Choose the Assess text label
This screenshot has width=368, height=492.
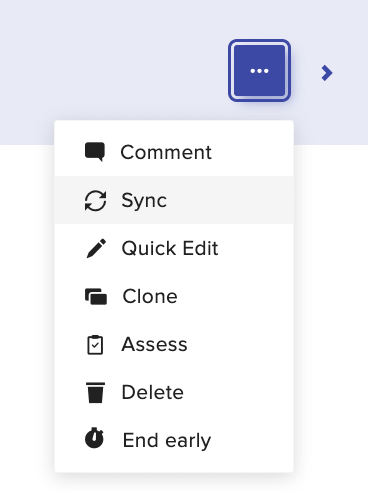[x=154, y=344]
